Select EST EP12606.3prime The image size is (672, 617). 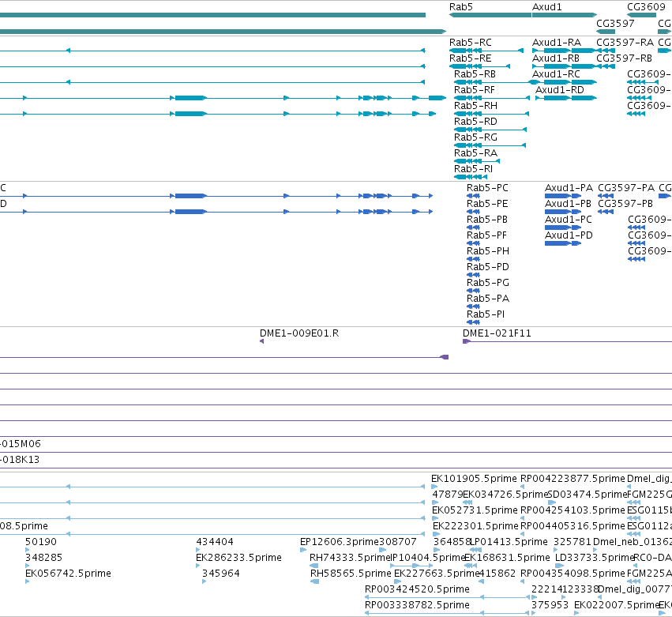pos(340,542)
